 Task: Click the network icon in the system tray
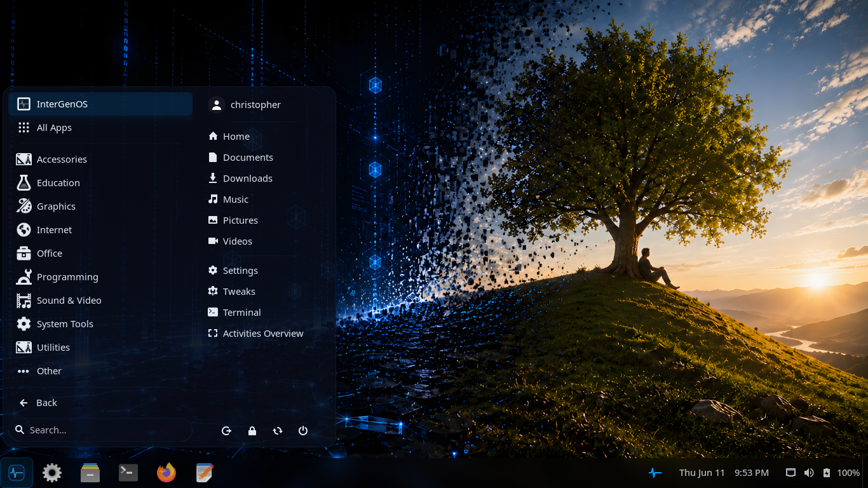tap(791, 473)
